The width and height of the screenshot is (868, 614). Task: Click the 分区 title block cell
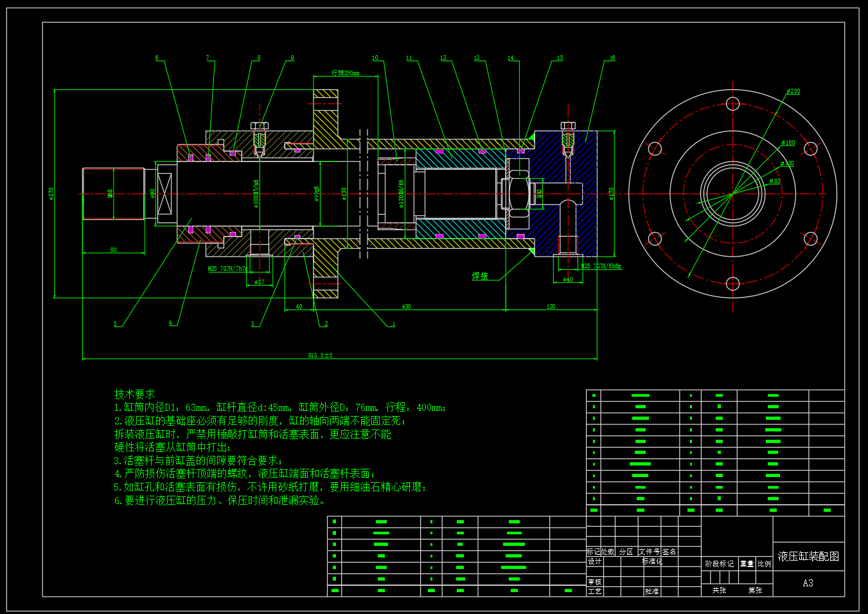tap(626, 552)
